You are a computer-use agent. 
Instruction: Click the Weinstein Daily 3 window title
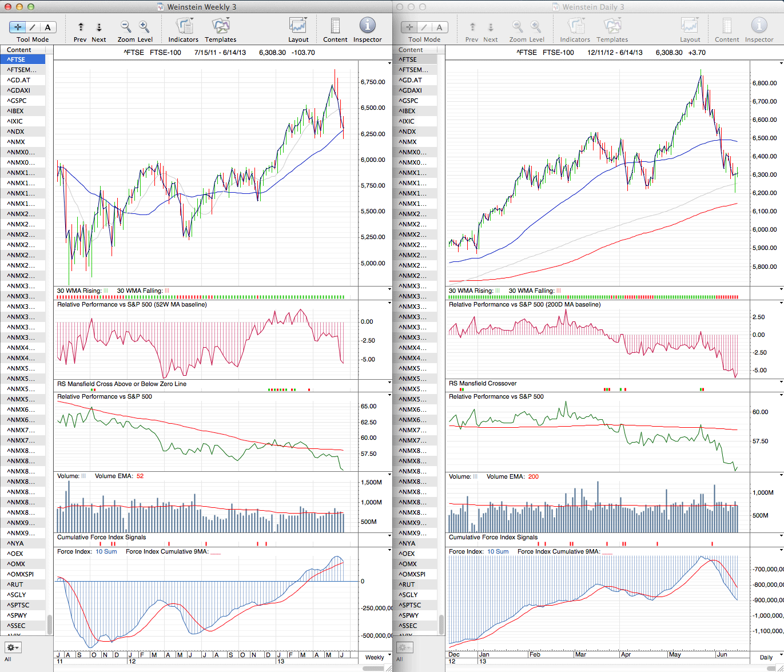coord(593,7)
